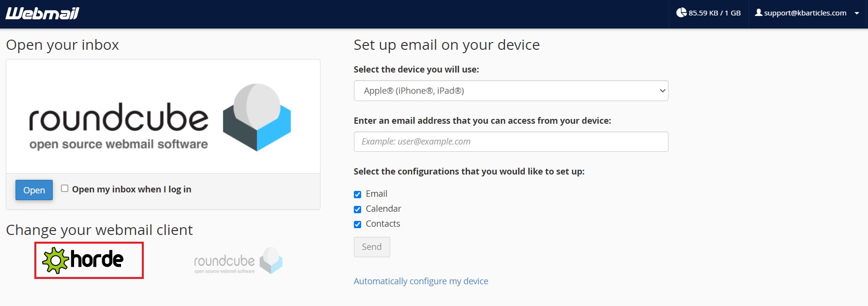The width and height of the screenshot is (868, 306).
Task: Uncheck the Contacts configuration checkbox
Action: (357, 224)
